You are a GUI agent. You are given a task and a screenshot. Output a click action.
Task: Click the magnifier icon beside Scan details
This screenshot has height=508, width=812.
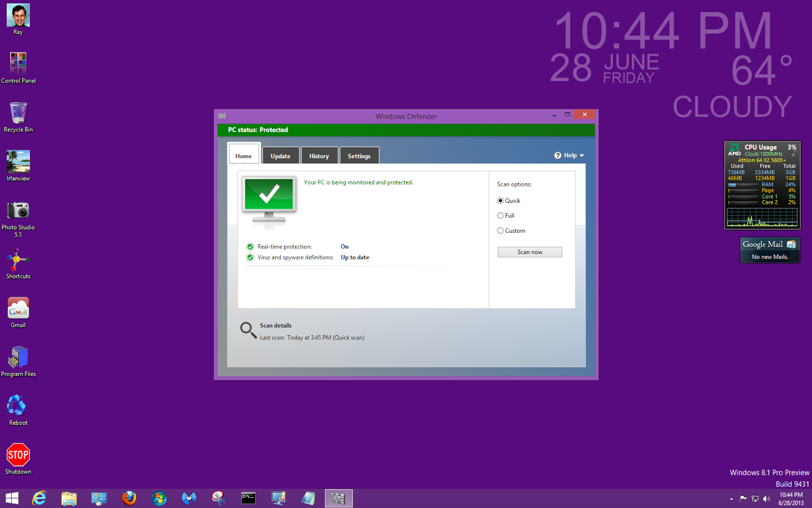coord(248,330)
